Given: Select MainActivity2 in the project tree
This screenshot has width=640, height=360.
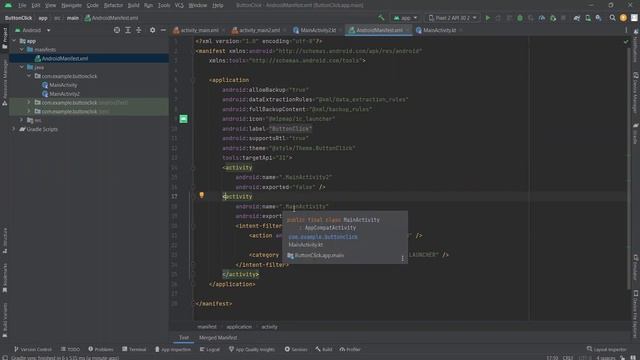Looking at the screenshot, I should [64, 94].
